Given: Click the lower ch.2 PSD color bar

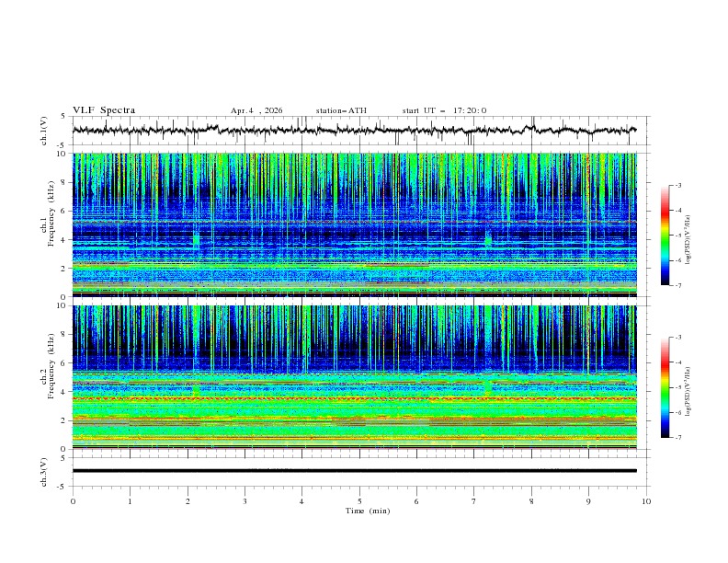Looking at the screenshot, I should click(665, 387).
